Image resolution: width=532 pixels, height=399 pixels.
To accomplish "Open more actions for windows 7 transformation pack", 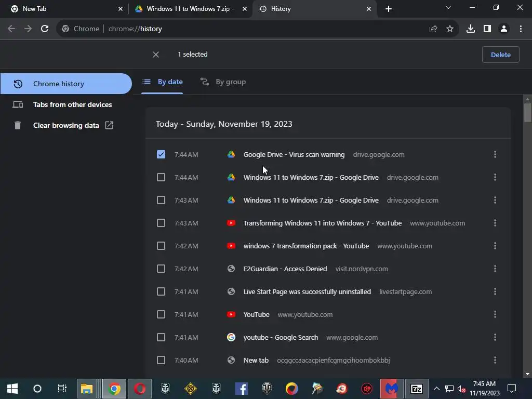I will (x=495, y=246).
